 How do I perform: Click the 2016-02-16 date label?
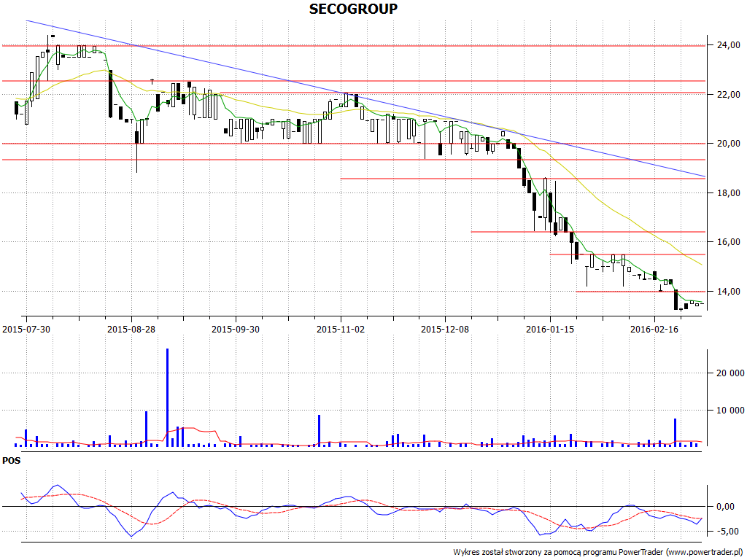pyautogui.click(x=654, y=330)
